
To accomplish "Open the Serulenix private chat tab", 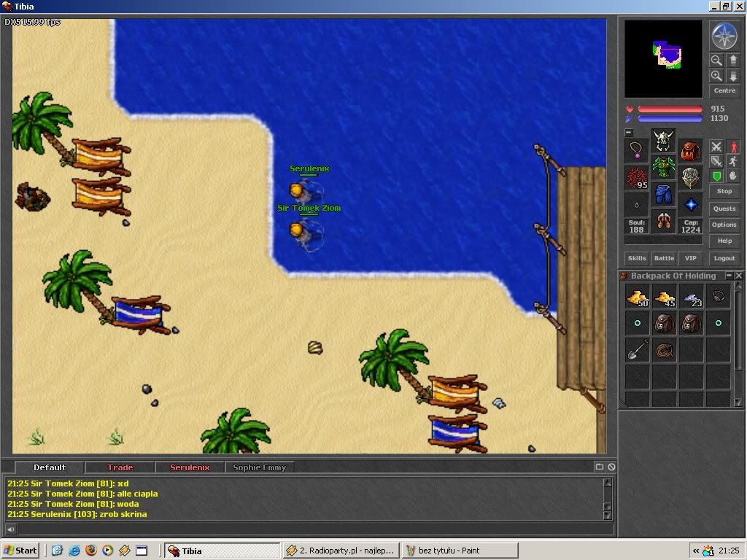I will [190, 467].
